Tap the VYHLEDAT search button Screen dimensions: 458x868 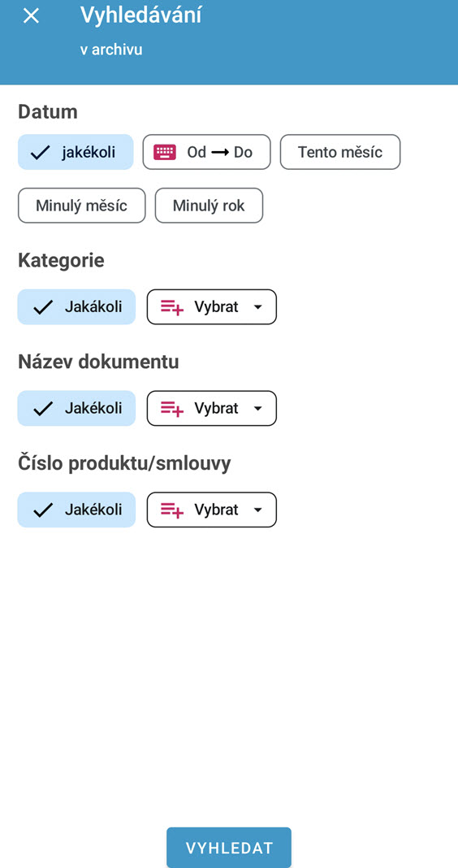[x=229, y=848]
